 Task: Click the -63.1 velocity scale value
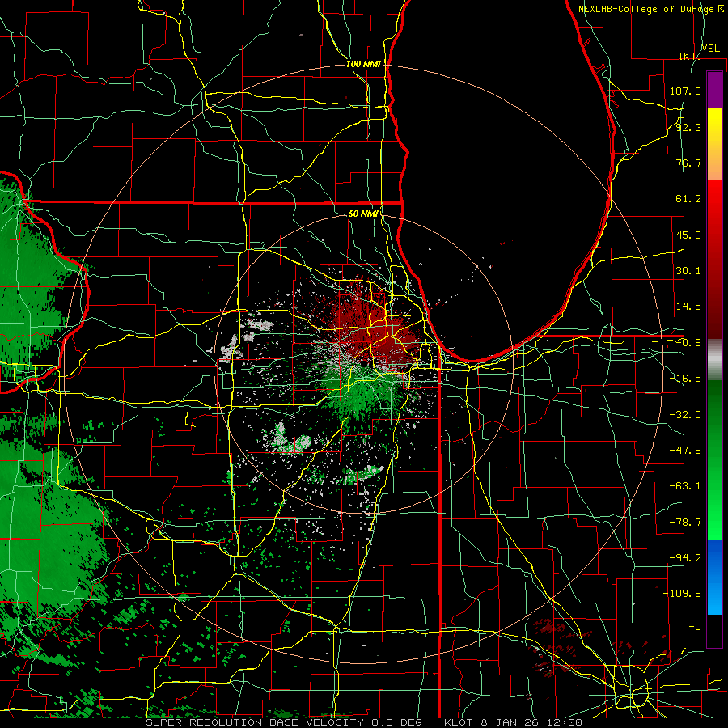click(685, 486)
